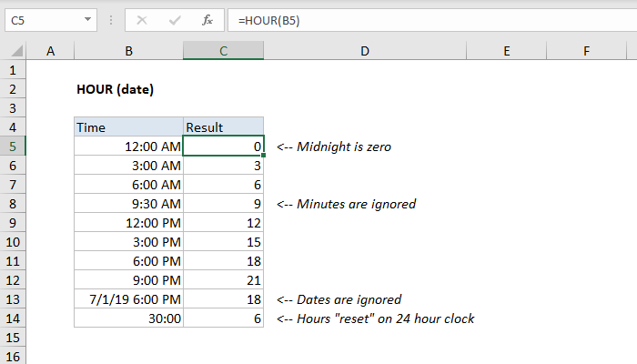Viewport: 637px width, 364px height.
Task: Select column C header
Action: tap(224, 51)
